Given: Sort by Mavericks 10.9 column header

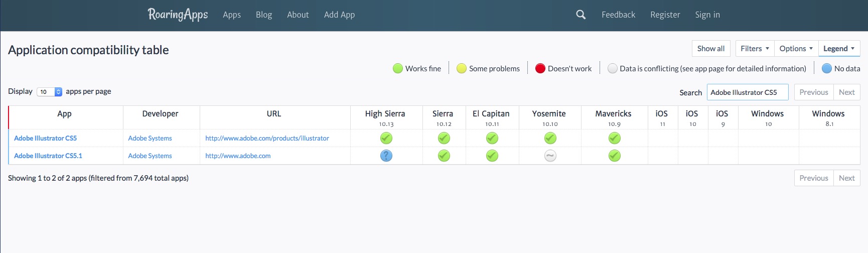Looking at the screenshot, I should click(x=614, y=117).
